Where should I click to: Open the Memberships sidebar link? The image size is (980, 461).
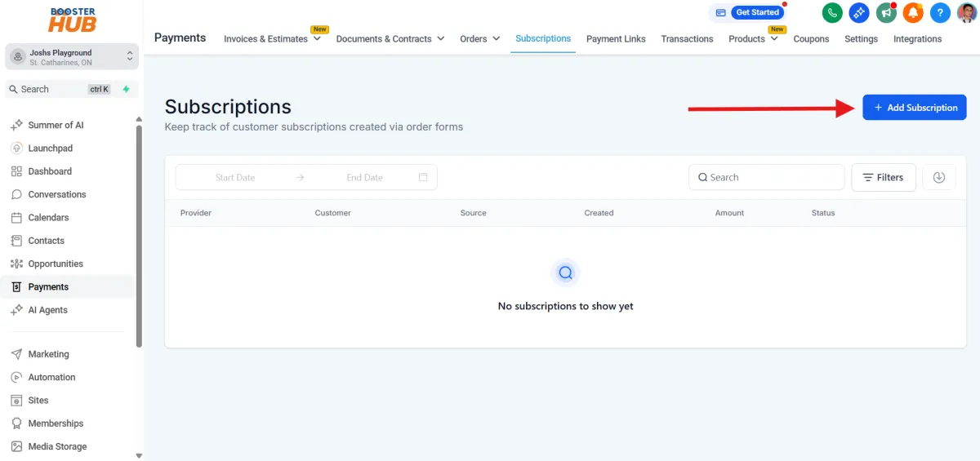[x=56, y=423]
